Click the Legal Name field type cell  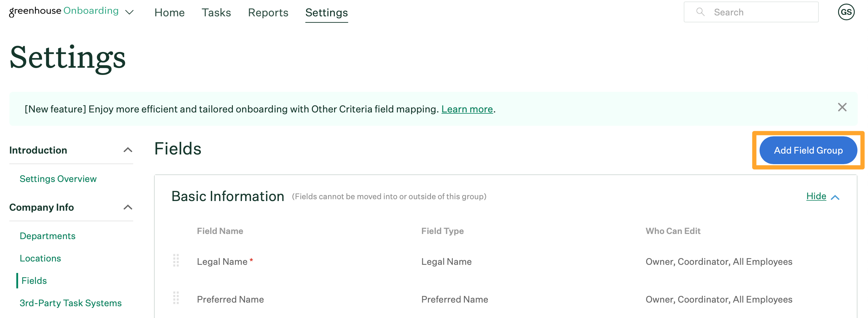pyautogui.click(x=446, y=262)
